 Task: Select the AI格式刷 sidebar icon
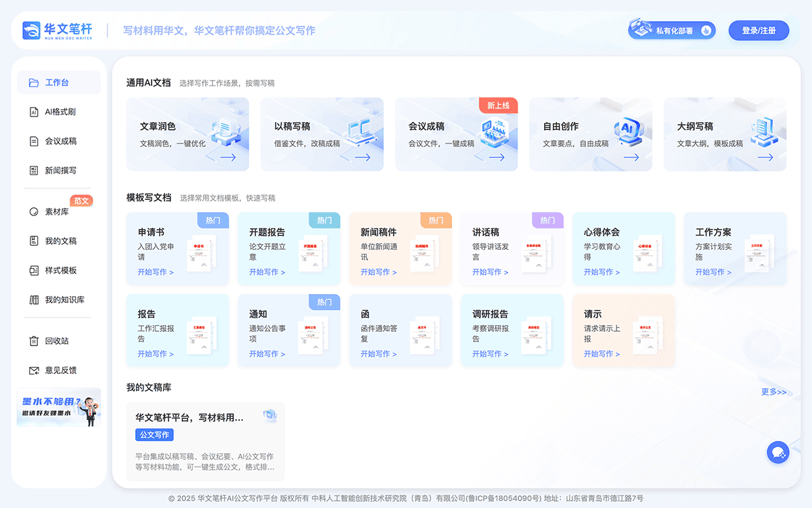click(x=33, y=112)
